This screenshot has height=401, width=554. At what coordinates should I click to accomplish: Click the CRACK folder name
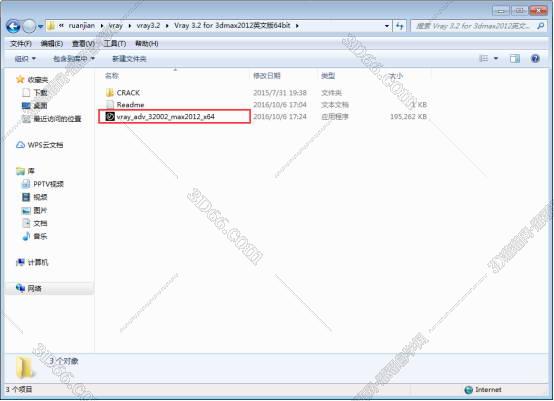128,93
